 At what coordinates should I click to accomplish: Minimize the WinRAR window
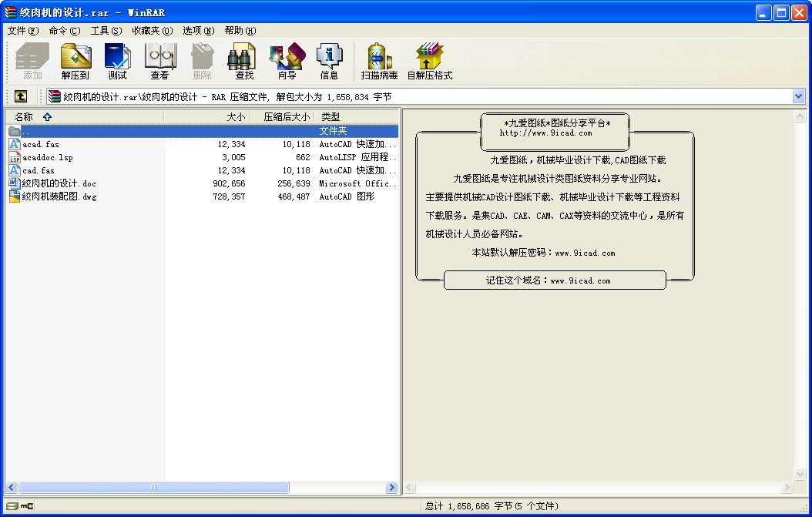pos(763,12)
